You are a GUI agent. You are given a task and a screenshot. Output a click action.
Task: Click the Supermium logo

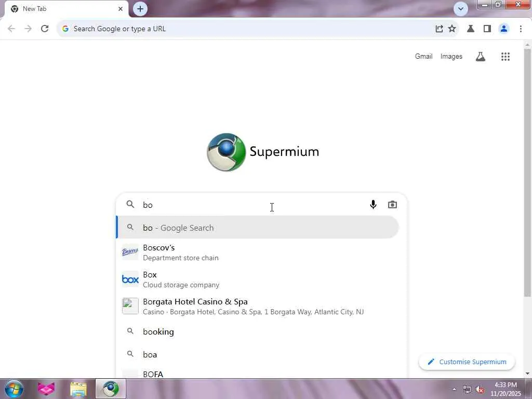[x=263, y=152]
